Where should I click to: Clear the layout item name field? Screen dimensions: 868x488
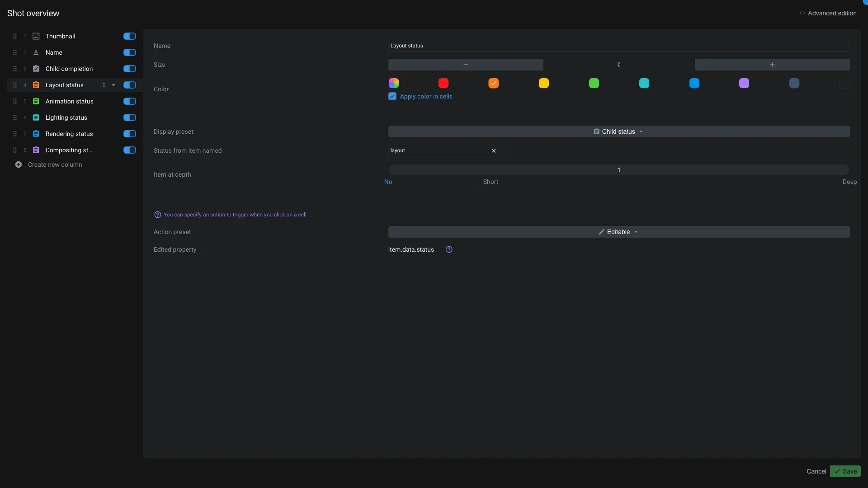point(494,150)
